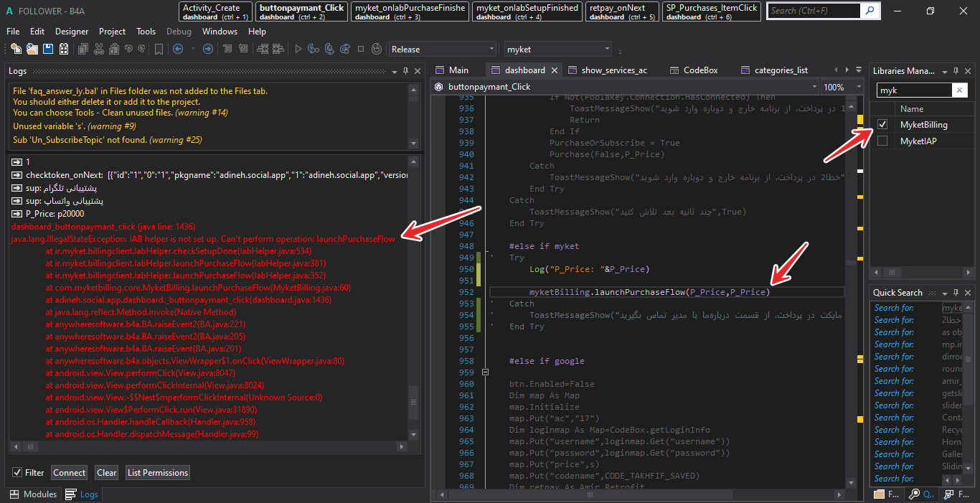Image resolution: width=980 pixels, height=503 pixels.
Task: Click the Save (floppy disk) toolbar icon
Action: 48,49
